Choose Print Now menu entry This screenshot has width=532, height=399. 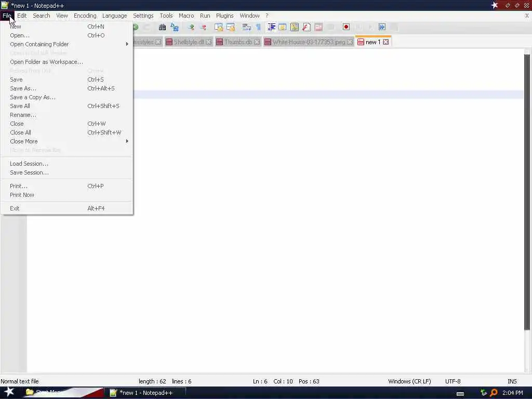tap(66, 195)
